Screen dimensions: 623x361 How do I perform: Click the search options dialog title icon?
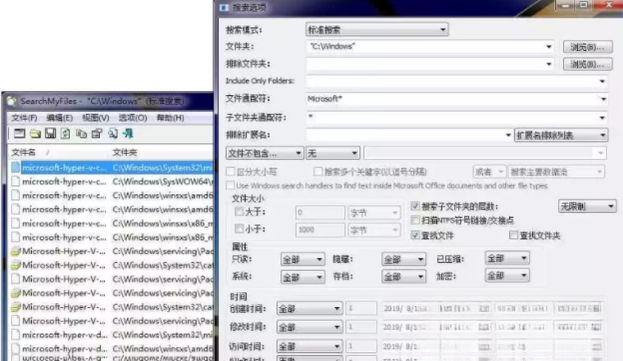(x=224, y=8)
